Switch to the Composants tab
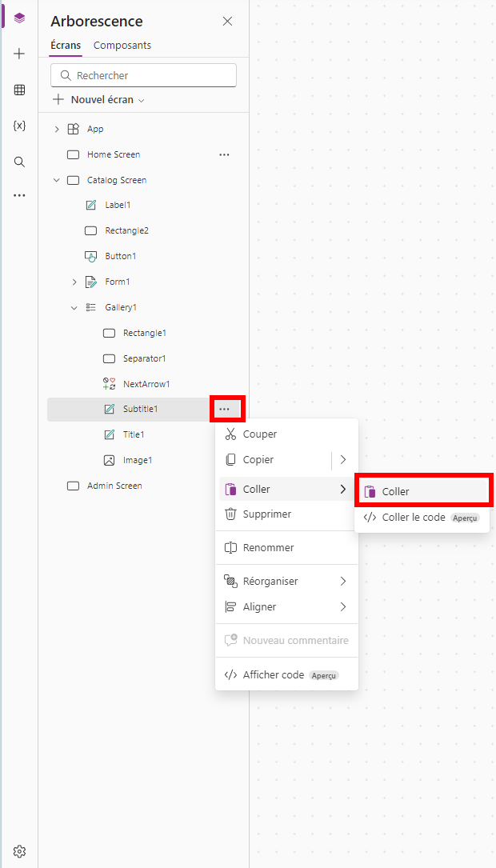496x868 pixels. [x=122, y=46]
